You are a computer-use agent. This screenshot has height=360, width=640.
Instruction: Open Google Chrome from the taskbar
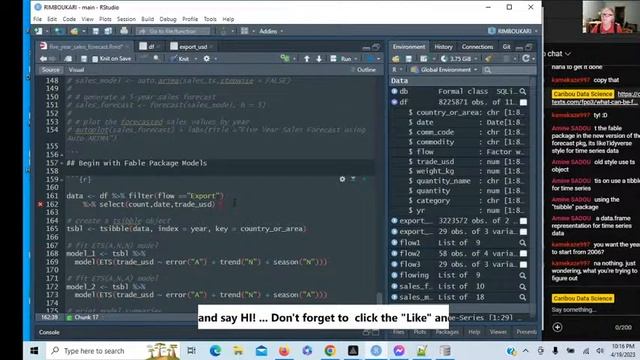pos(330,351)
